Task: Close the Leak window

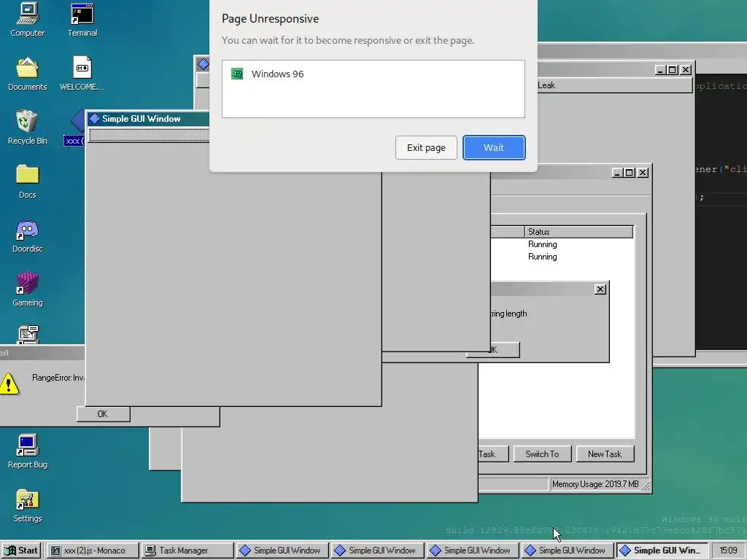Action: pyautogui.click(x=686, y=70)
